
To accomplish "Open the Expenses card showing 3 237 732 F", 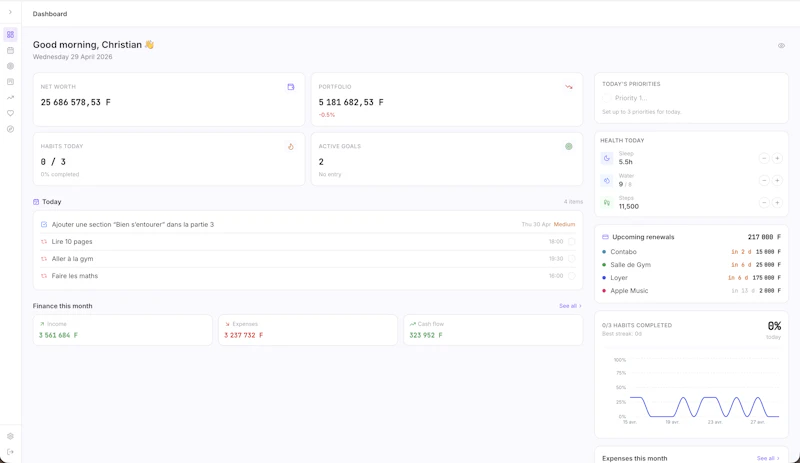I will [308, 330].
